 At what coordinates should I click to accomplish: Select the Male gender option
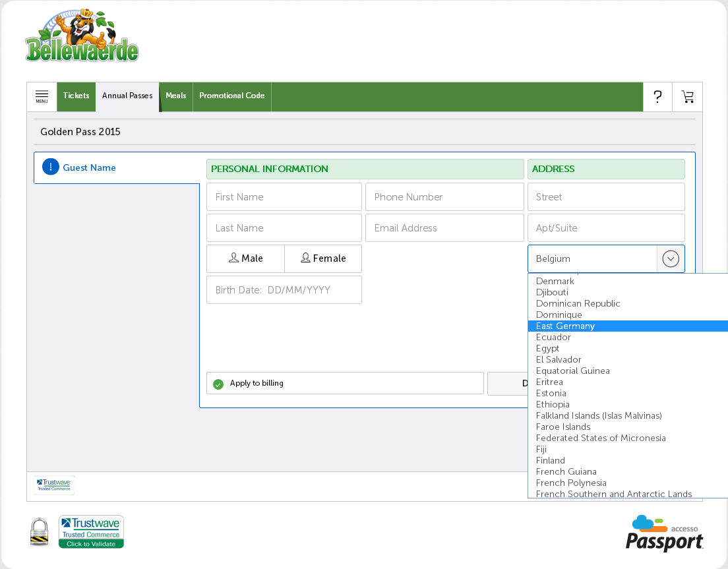tap(245, 258)
